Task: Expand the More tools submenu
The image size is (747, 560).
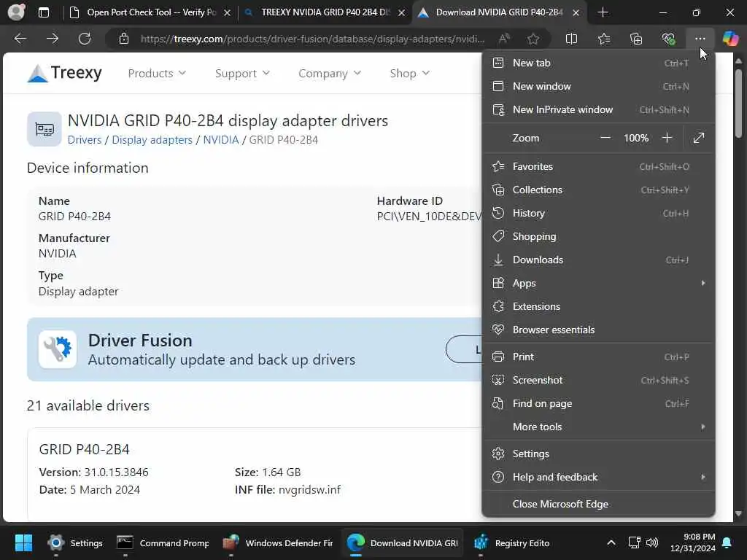Action: 598,427
